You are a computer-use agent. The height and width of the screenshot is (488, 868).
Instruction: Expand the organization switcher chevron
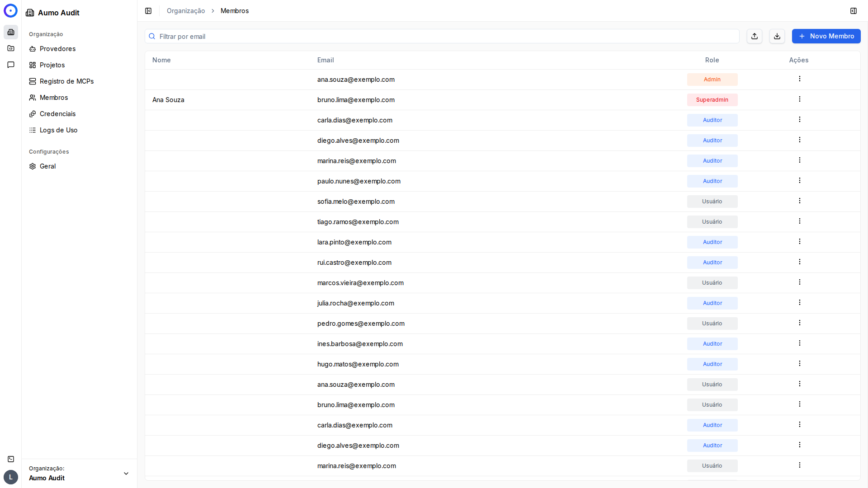click(126, 474)
